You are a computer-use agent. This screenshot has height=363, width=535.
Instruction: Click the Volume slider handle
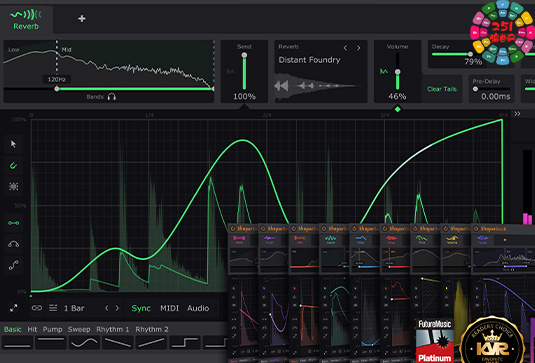point(397,72)
